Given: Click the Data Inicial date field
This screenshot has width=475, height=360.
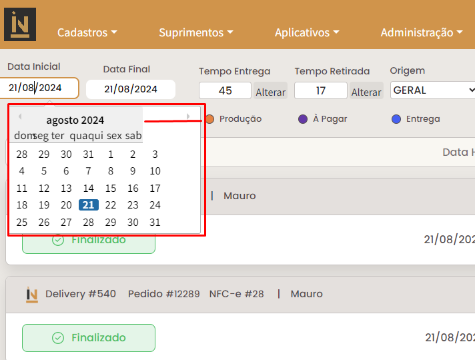Looking at the screenshot, I should pyautogui.click(x=39, y=88).
